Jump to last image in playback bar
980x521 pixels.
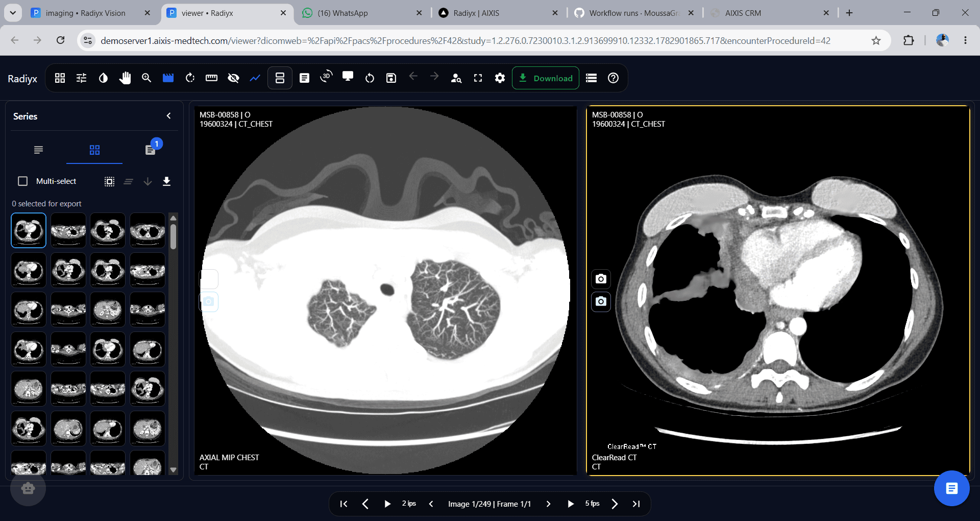[636, 504]
